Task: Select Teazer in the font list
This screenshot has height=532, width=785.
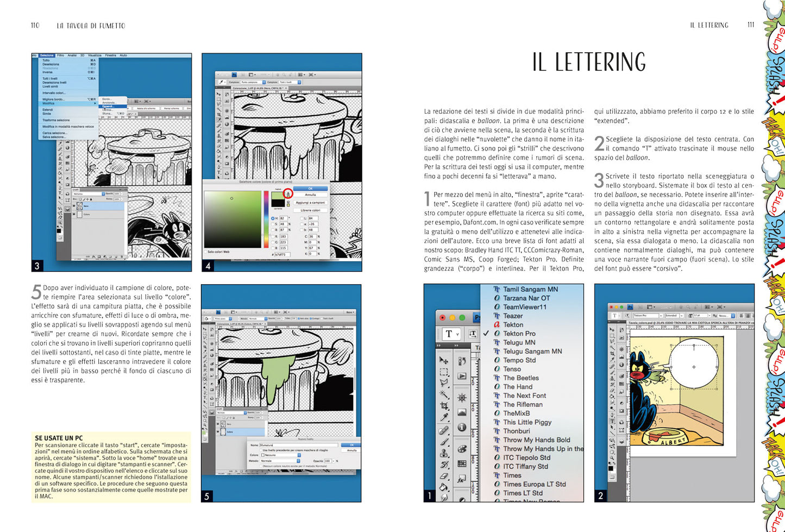Action: (x=513, y=316)
